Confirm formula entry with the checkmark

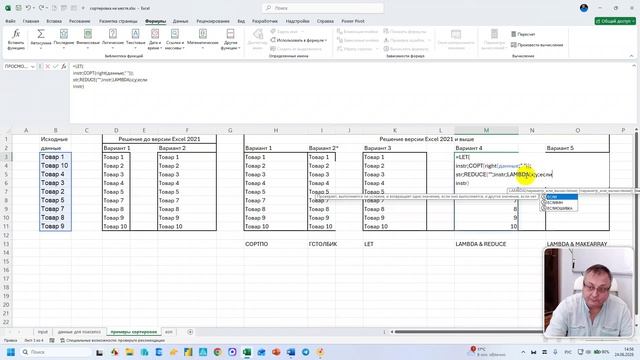point(56,66)
